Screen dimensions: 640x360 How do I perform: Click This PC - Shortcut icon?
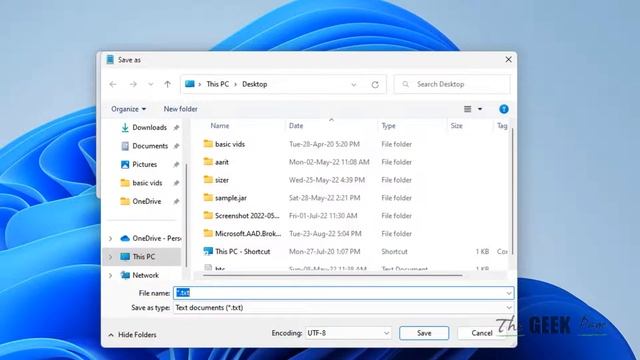pos(208,251)
